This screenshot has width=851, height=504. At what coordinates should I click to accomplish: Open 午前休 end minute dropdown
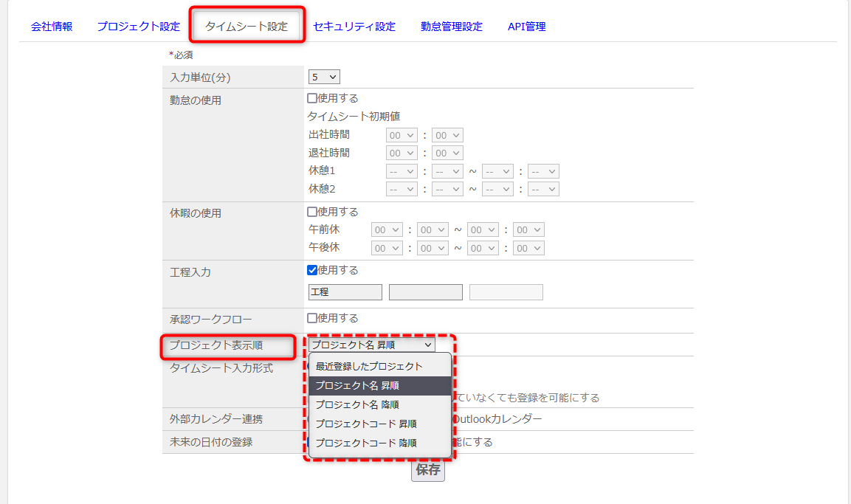528,230
